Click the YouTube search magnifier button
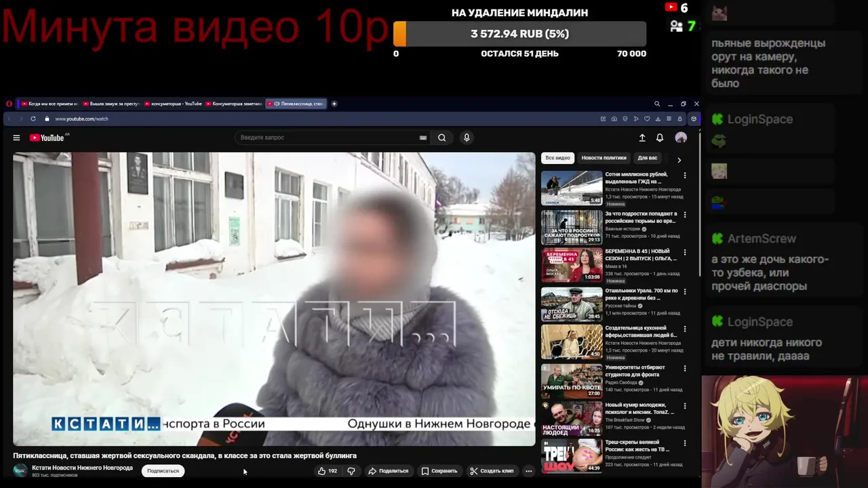This screenshot has height=488, width=868. coord(441,138)
